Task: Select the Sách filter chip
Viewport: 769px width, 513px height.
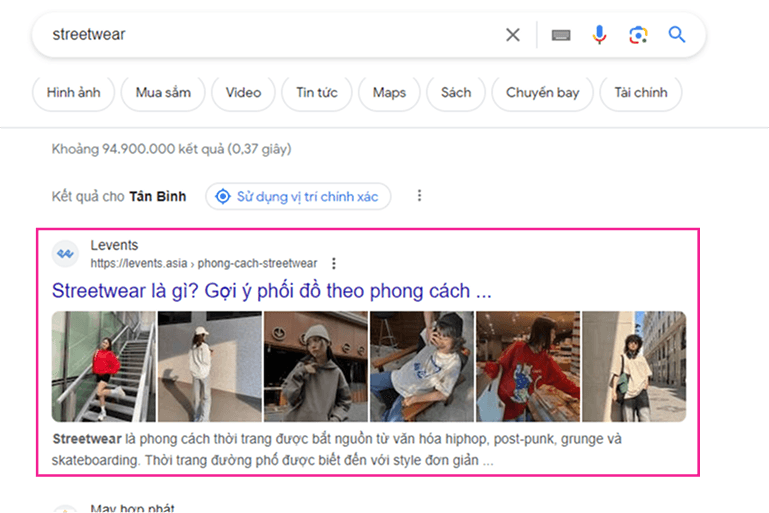Action: tap(455, 93)
